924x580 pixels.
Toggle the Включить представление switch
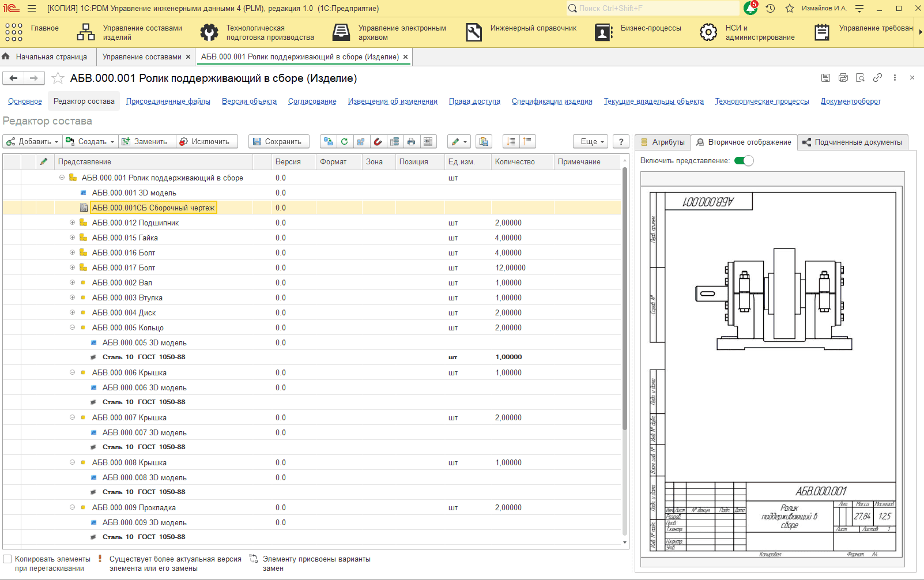744,160
